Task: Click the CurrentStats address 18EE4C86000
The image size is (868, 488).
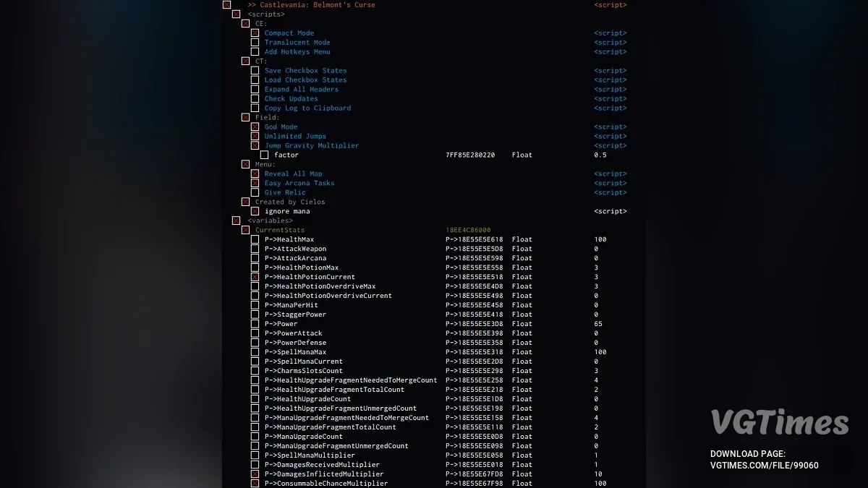Action: [x=468, y=231]
